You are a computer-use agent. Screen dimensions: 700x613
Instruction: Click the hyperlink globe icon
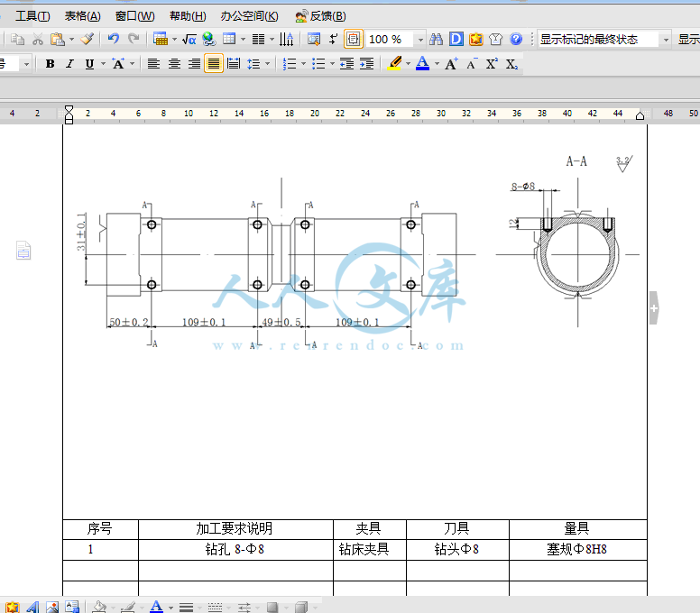click(209, 40)
